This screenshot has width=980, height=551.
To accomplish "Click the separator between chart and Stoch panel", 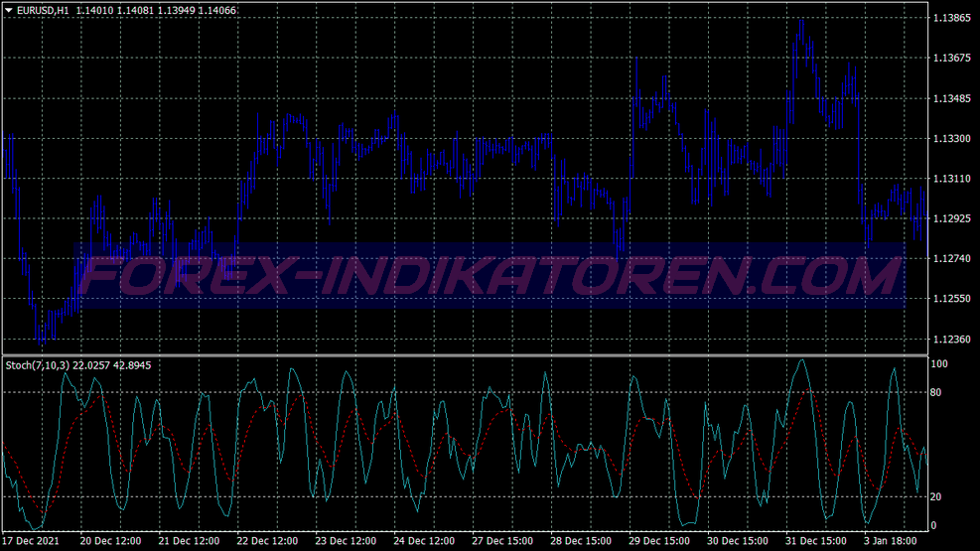I will coord(465,355).
